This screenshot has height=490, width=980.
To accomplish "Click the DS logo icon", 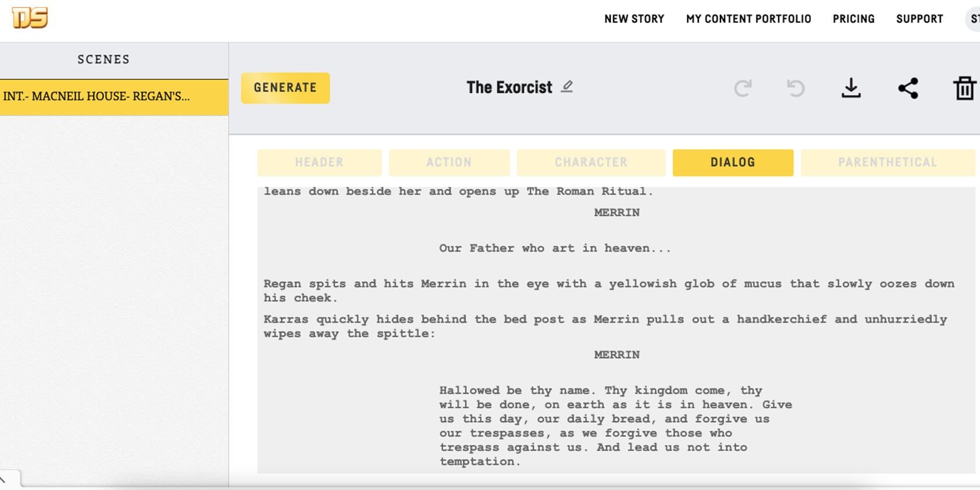I will pos(30,17).
